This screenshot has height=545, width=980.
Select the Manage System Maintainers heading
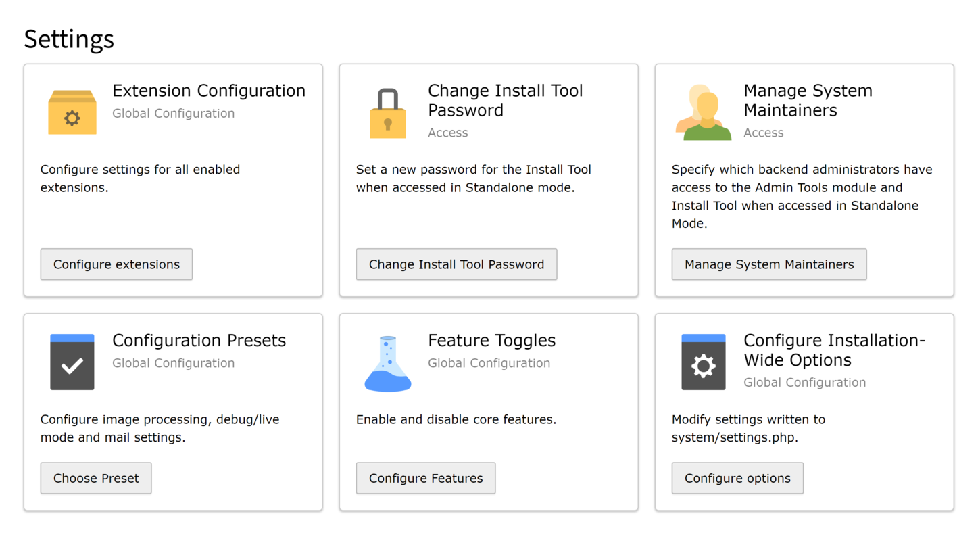coord(808,100)
